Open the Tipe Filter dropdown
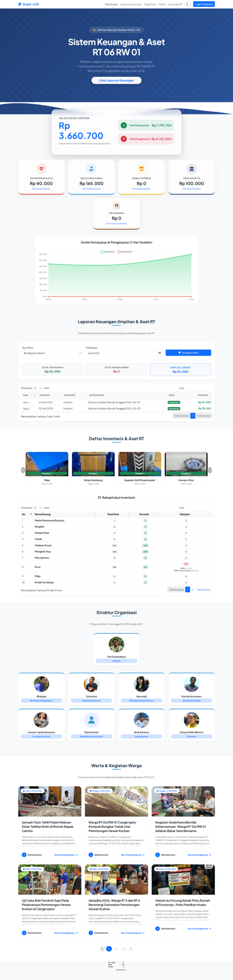Screen dimensions: 233x980 [53, 353]
